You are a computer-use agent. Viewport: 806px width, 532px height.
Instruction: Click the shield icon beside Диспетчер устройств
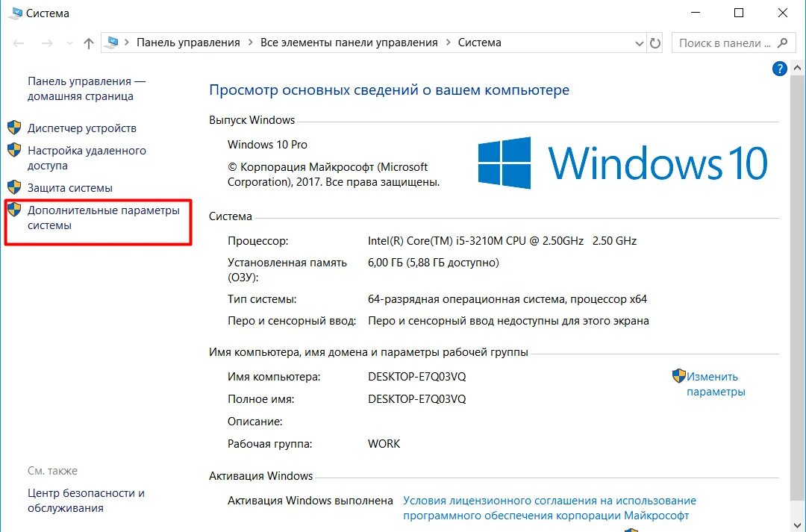tap(14, 127)
